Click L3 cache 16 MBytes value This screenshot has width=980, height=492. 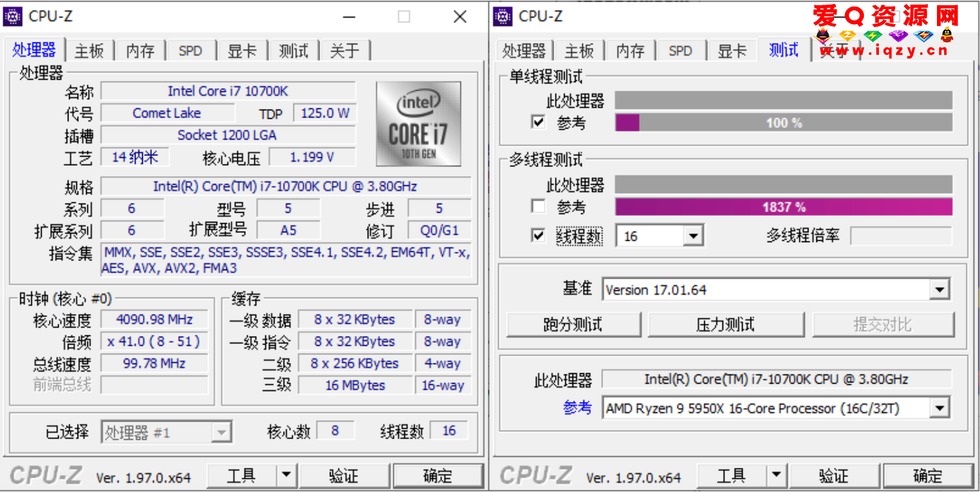click(355, 386)
